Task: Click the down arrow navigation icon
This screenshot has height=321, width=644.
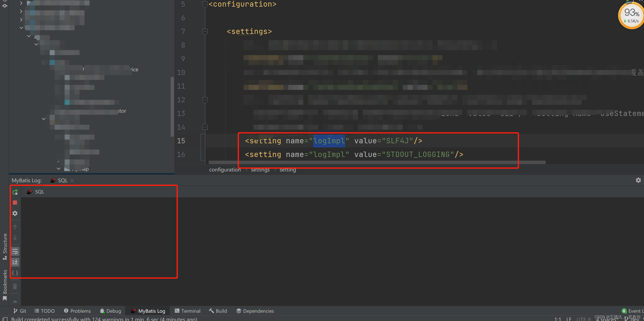Action: (15, 238)
